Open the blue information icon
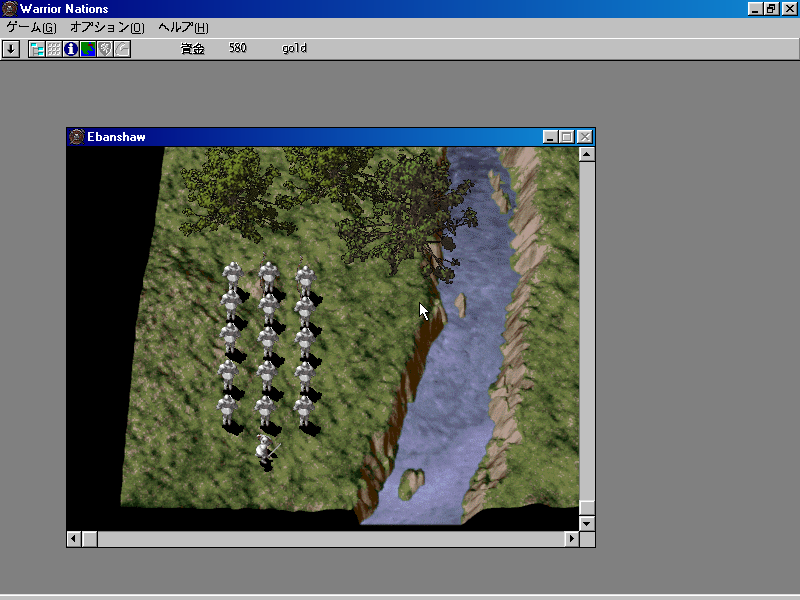Screen dimensions: 800x600 pos(71,49)
